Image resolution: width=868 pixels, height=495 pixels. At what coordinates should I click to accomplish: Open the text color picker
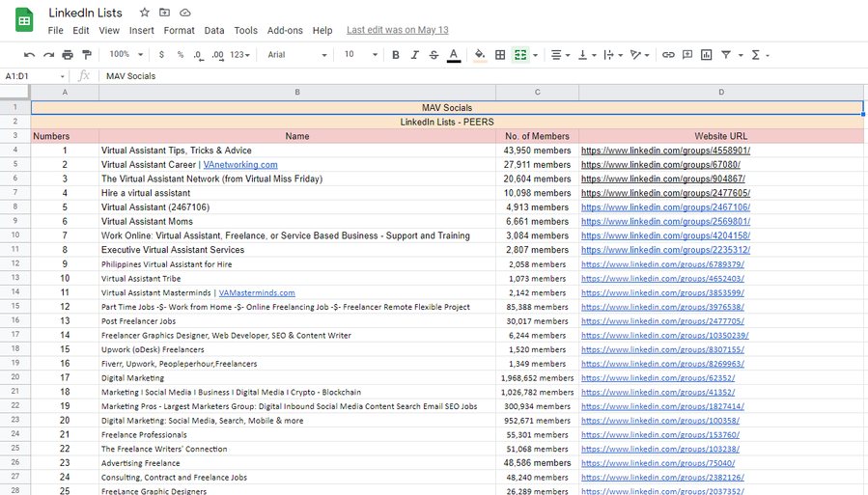[454, 55]
